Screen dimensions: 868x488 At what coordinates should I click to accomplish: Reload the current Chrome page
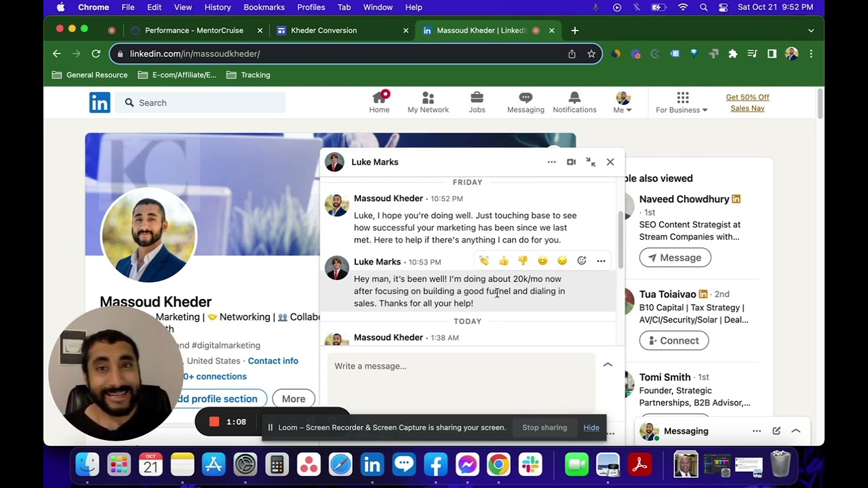96,54
